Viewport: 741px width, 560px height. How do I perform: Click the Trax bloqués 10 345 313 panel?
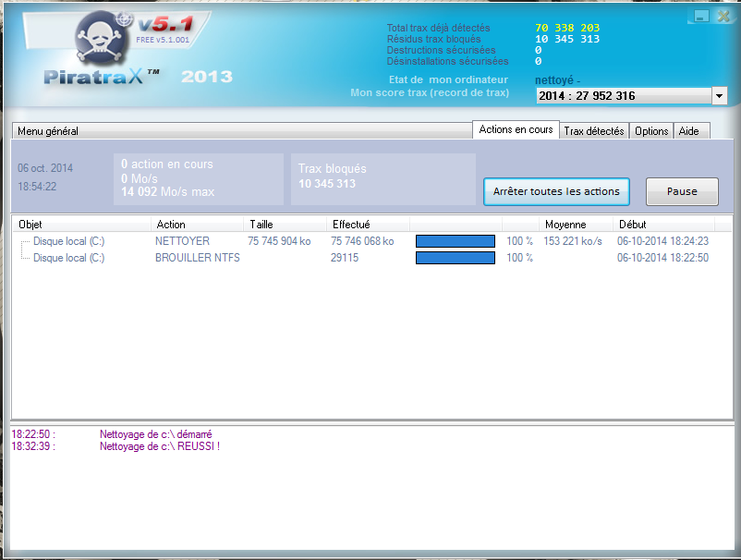point(383,179)
